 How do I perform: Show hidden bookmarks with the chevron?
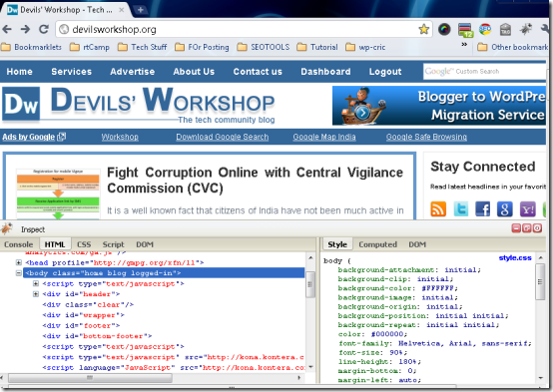(x=464, y=45)
